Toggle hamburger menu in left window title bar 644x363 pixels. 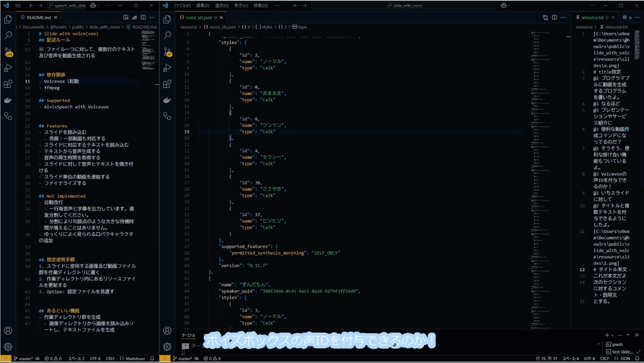coord(19,5)
